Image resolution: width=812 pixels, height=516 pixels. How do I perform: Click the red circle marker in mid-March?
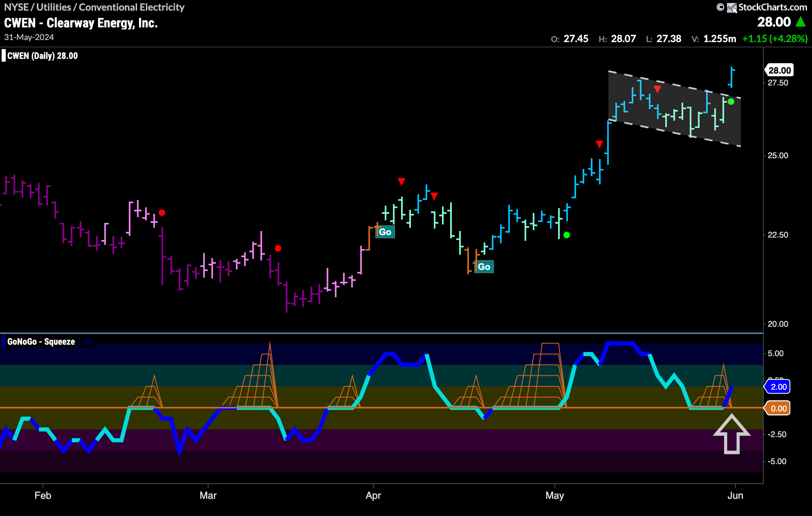click(278, 248)
